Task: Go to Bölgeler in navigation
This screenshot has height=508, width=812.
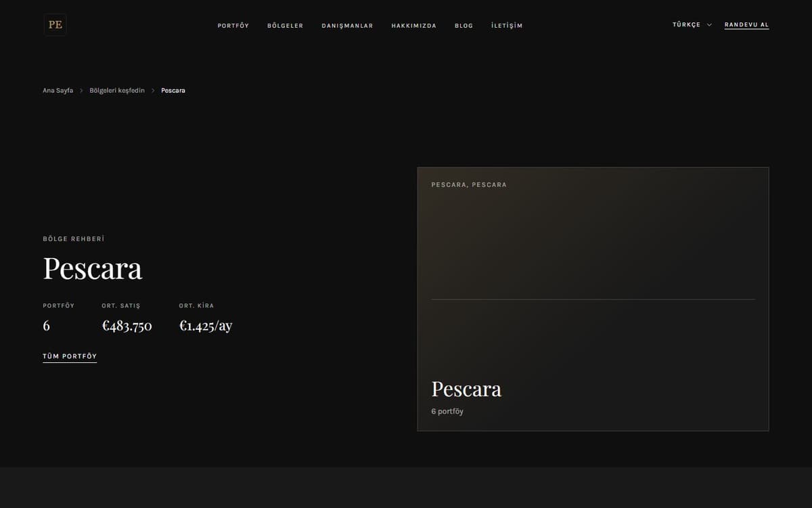Action: pyautogui.click(x=286, y=26)
